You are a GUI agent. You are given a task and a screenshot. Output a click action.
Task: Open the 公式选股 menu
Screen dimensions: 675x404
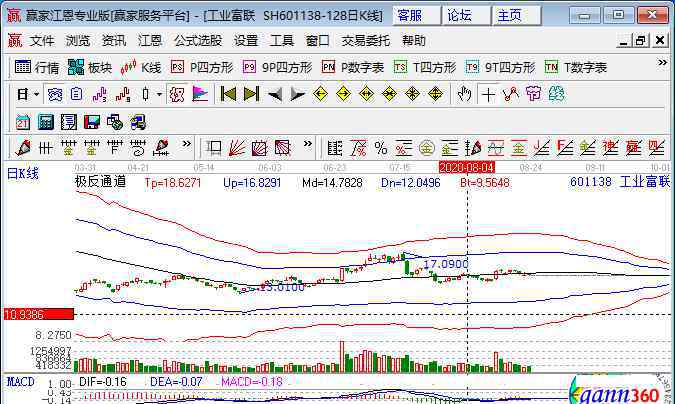point(198,41)
